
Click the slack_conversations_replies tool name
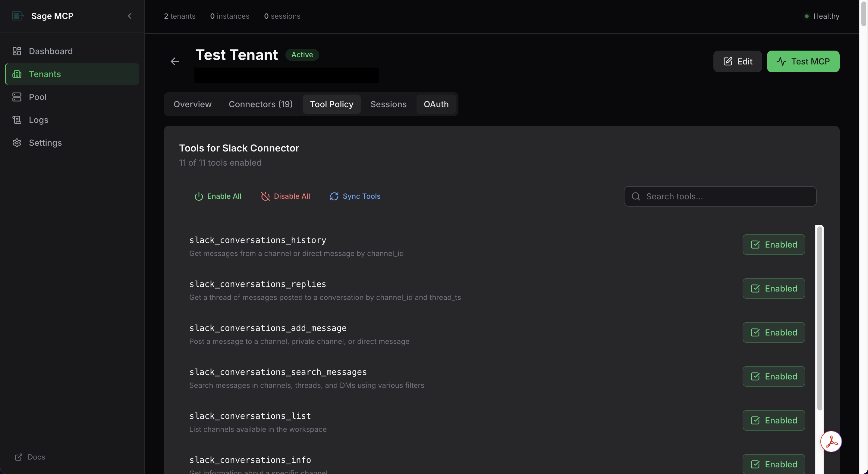coord(258,284)
